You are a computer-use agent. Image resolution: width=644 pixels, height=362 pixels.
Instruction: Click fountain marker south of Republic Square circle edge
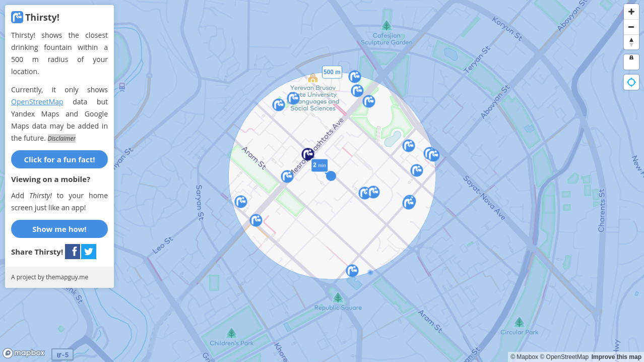click(x=352, y=271)
